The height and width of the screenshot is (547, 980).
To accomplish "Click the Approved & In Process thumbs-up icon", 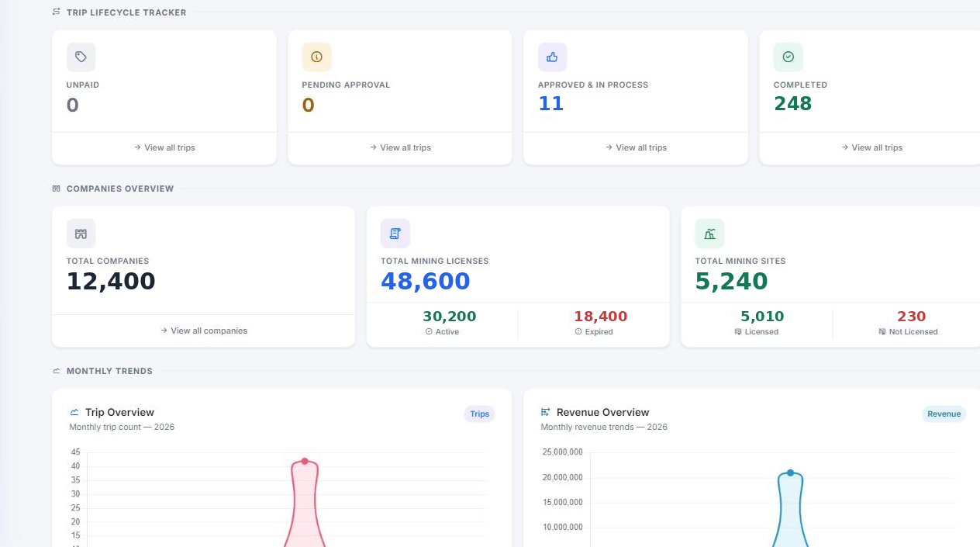I will (x=552, y=57).
